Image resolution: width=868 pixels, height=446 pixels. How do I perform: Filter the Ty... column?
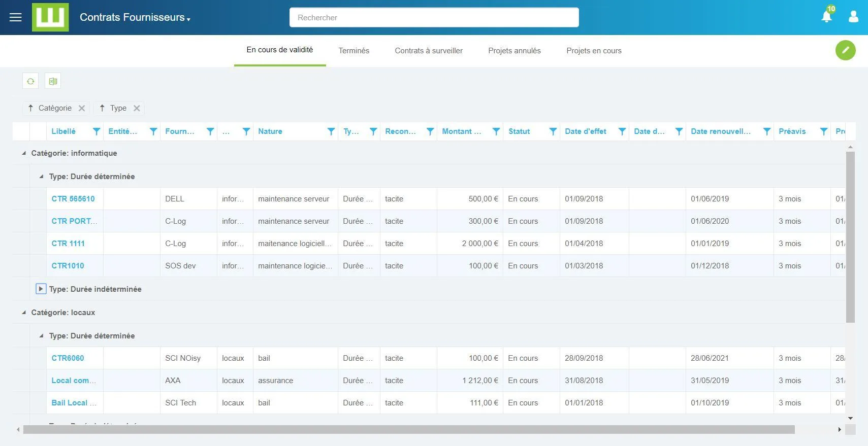click(373, 131)
